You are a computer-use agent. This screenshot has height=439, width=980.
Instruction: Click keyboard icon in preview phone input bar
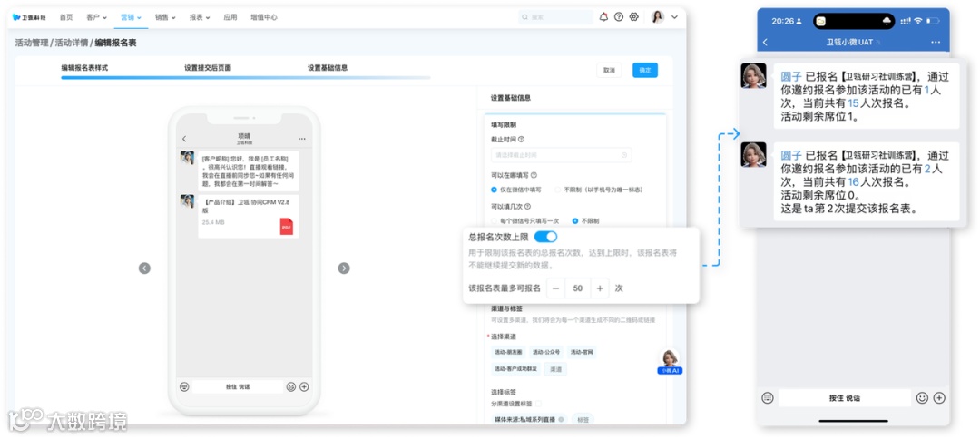coord(183,386)
